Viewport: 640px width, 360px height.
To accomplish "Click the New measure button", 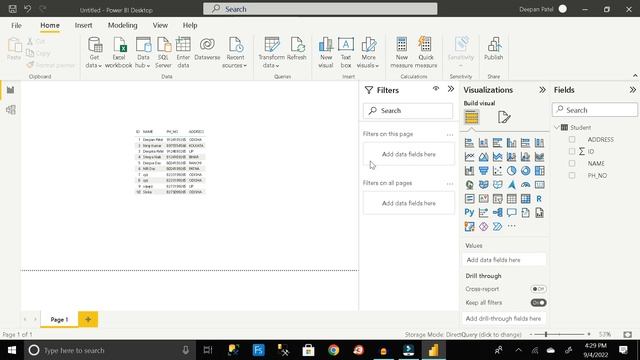I will point(402,53).
